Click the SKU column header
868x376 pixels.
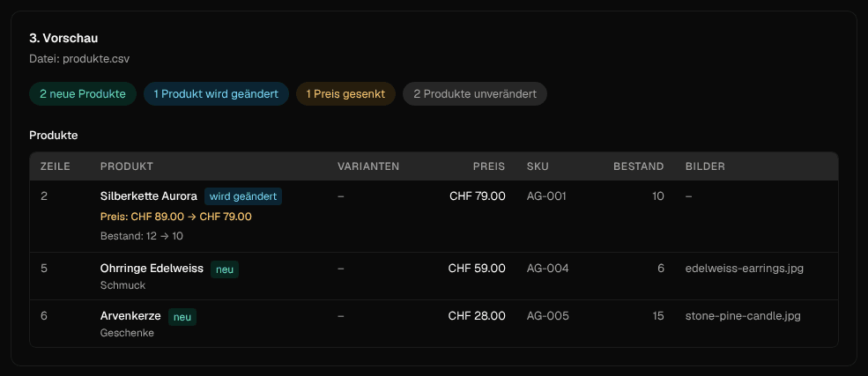[x=538, y=166]
